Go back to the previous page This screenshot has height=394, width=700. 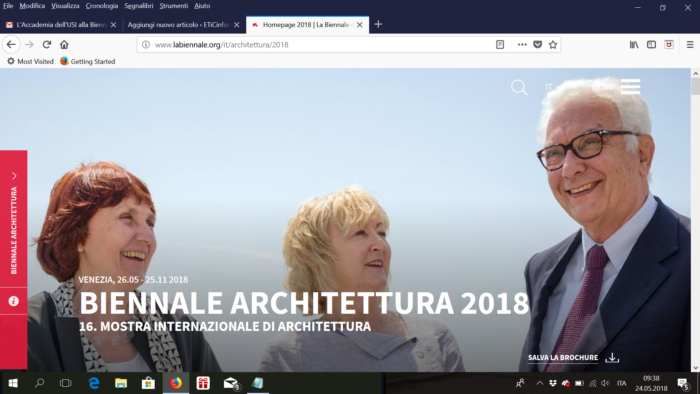pos(11,45)
